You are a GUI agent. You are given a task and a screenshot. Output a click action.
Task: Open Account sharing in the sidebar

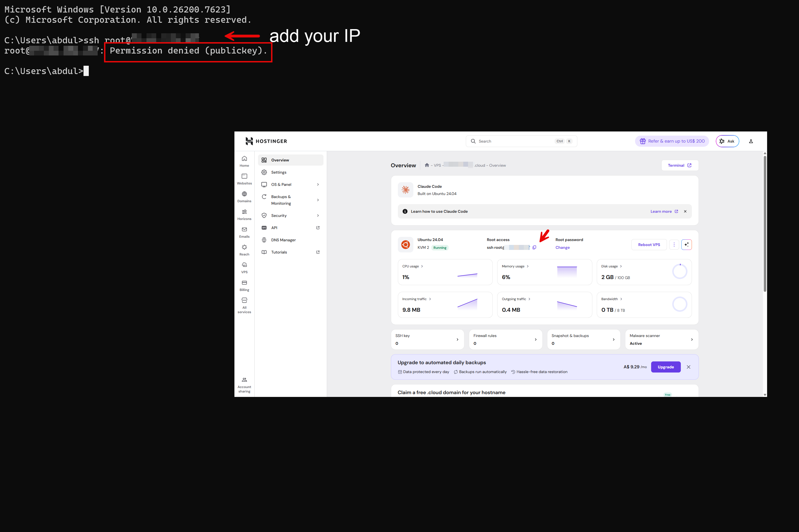pyautogui.click(x=244, y=385)
